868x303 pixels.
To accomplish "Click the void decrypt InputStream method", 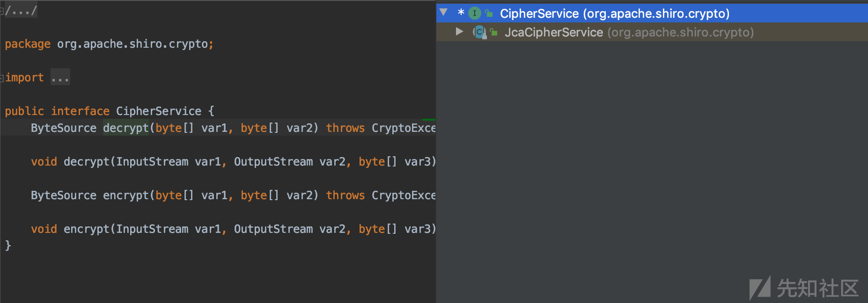I will 87,161.
